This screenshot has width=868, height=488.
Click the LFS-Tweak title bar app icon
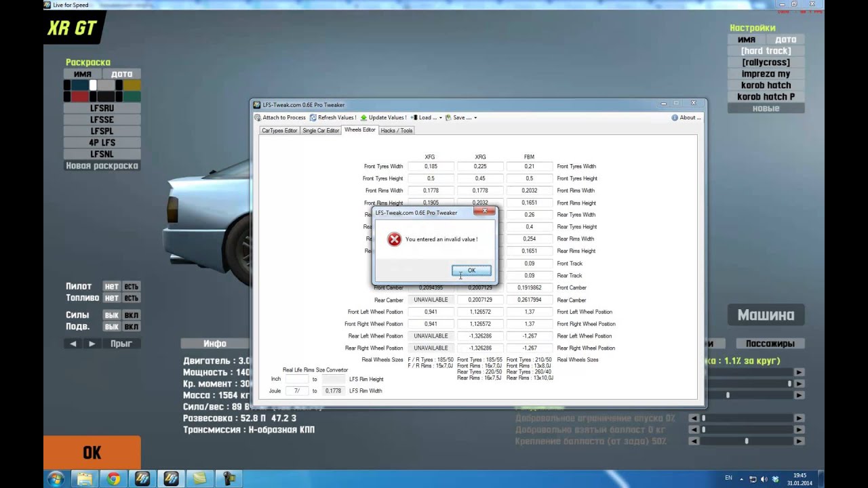coord(257,105)
